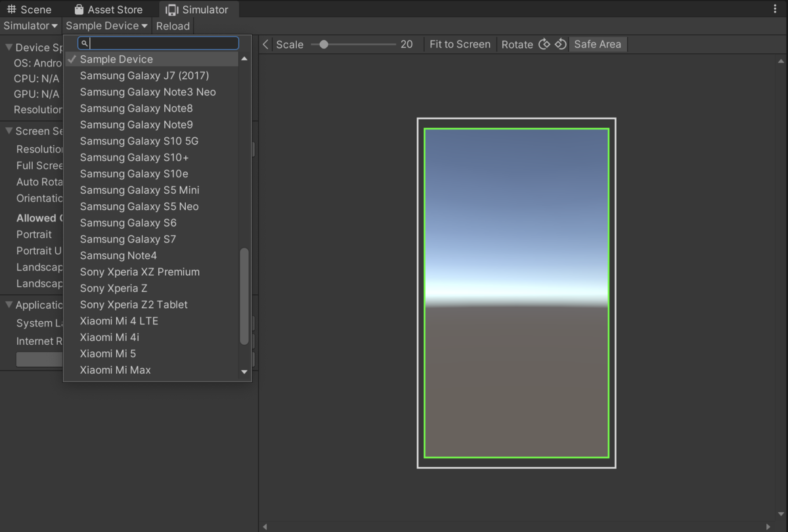Select Sony Xperia Z entry
The height and width of the screenshot is (532, 788).
152,288
